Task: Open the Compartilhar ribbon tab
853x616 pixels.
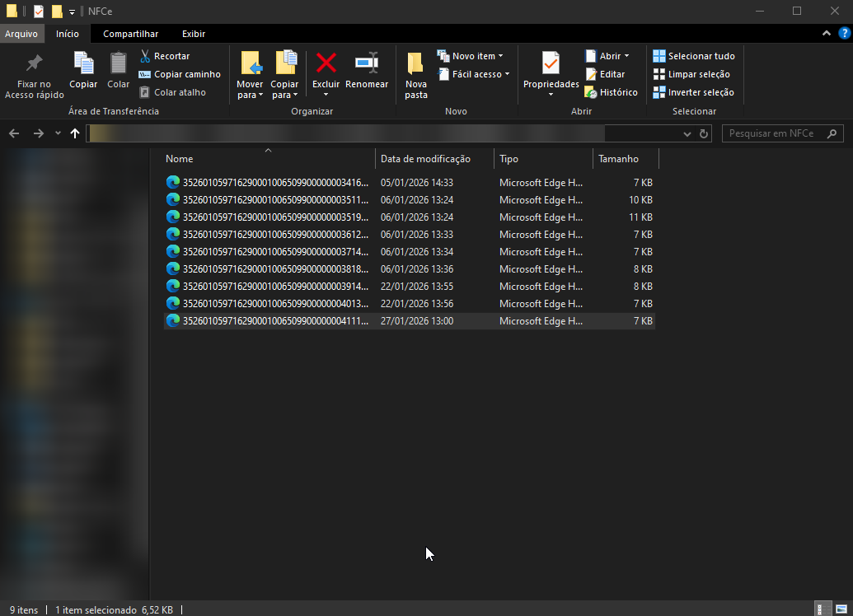Action: click(x=130, y=34)
